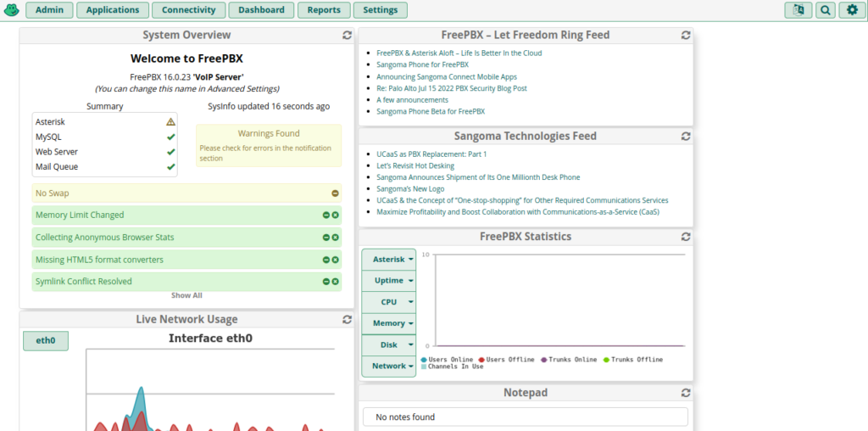Image resolution: width=868 pixels, height=431 pixels.
Task: Open the Maximize Profitability CaaS article
Action: 518,212
